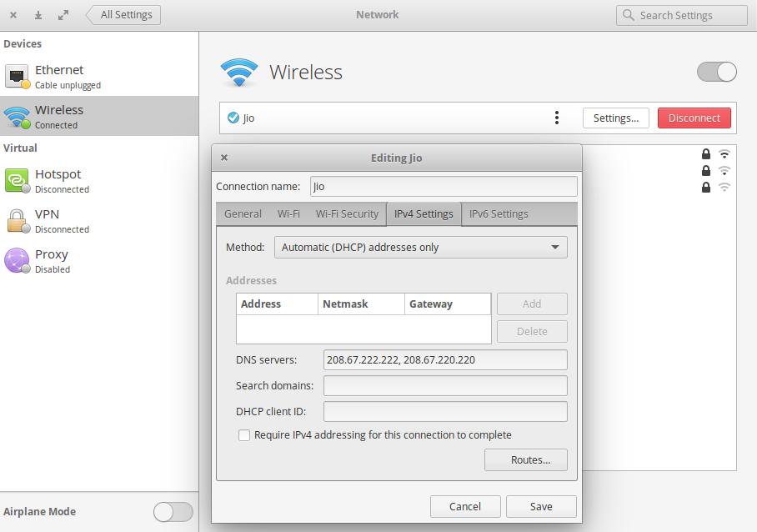The width and height of the screenshot is (757, 532).
Task: Select the Wireless device in the sidebar
Action: 58,116
